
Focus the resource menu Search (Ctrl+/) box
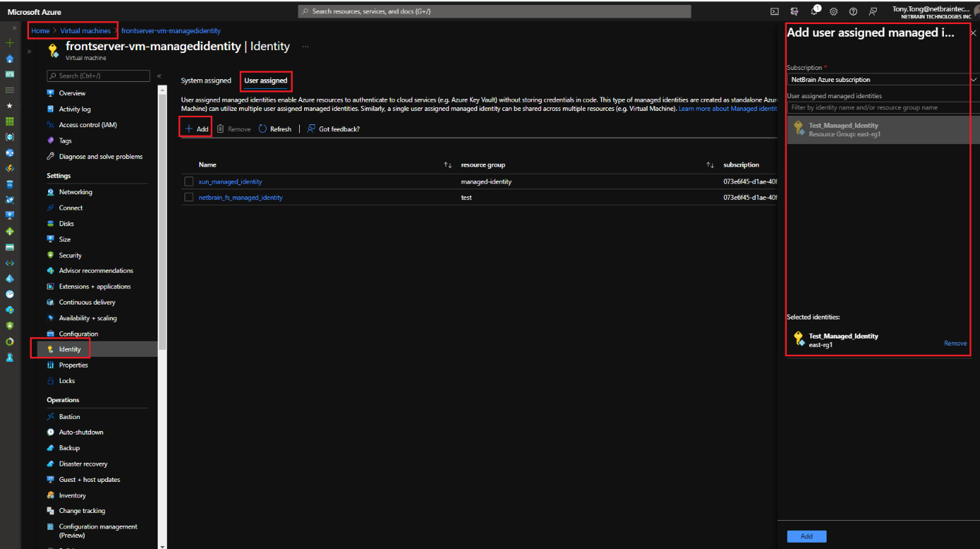pyautogui.click(x=98, y=76)
